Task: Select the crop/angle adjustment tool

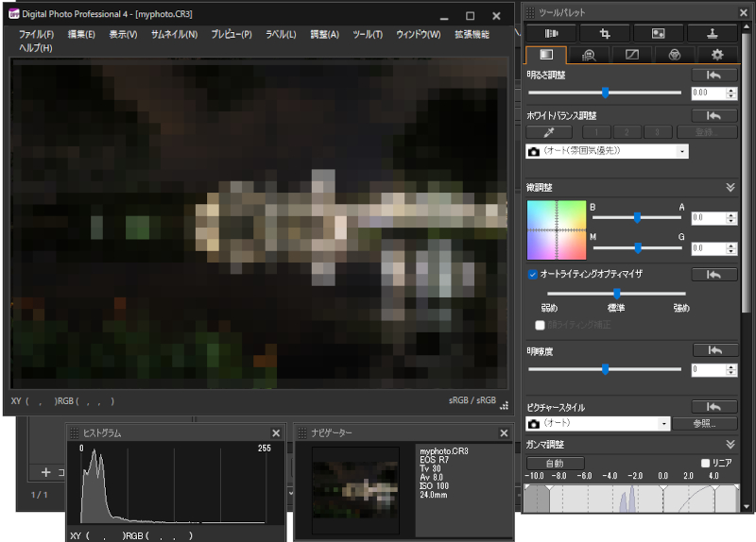Action: click(605, 34)
